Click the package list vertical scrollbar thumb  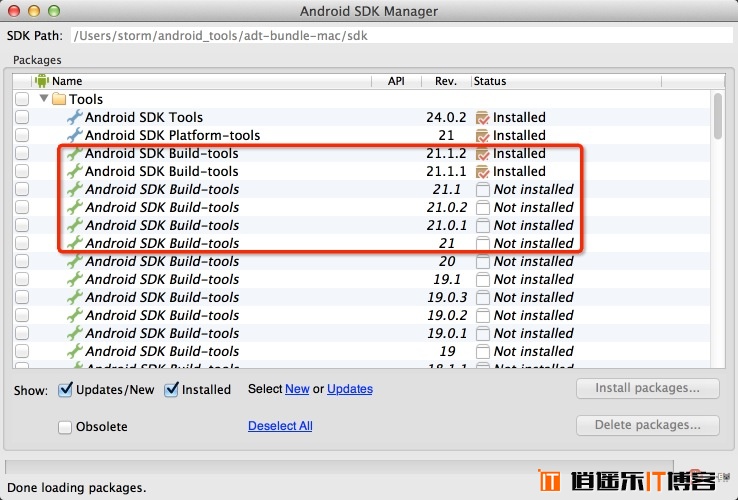coord(718,116)
